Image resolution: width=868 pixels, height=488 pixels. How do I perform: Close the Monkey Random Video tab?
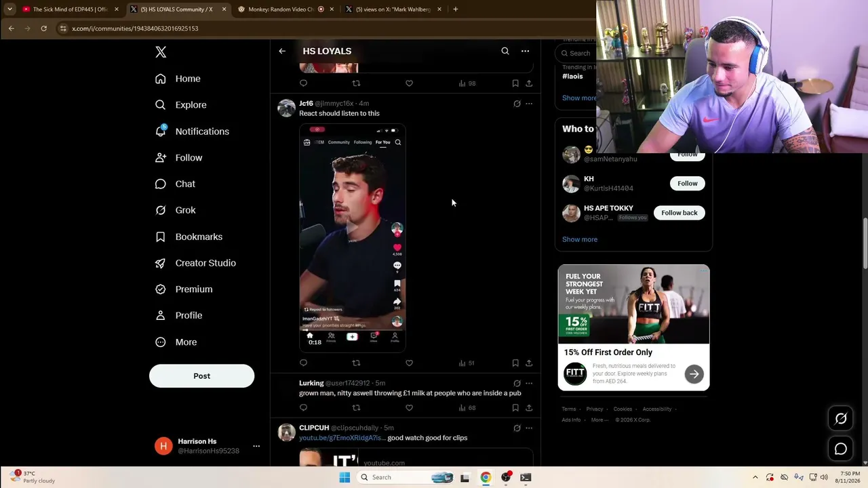(332, 9)
